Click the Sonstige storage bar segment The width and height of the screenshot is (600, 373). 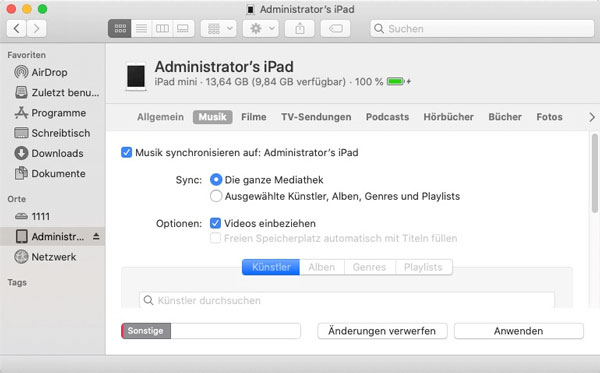146,331
